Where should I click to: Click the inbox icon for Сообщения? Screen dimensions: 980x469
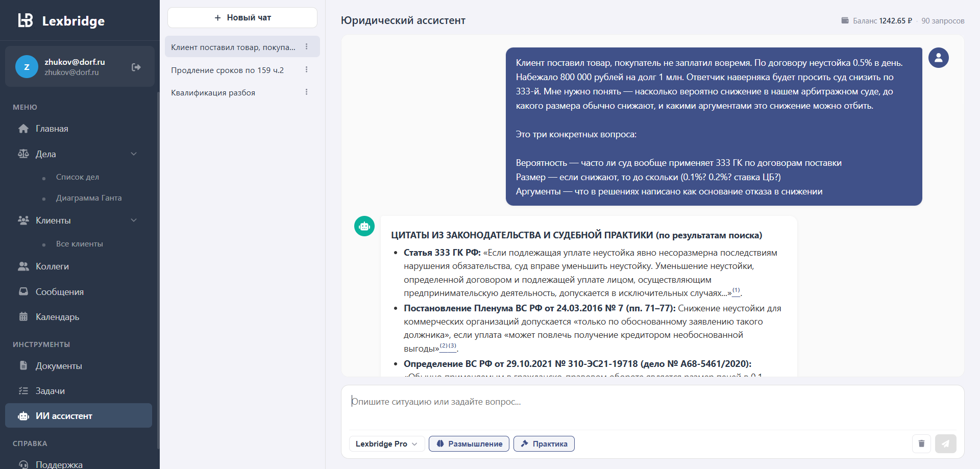23,291
